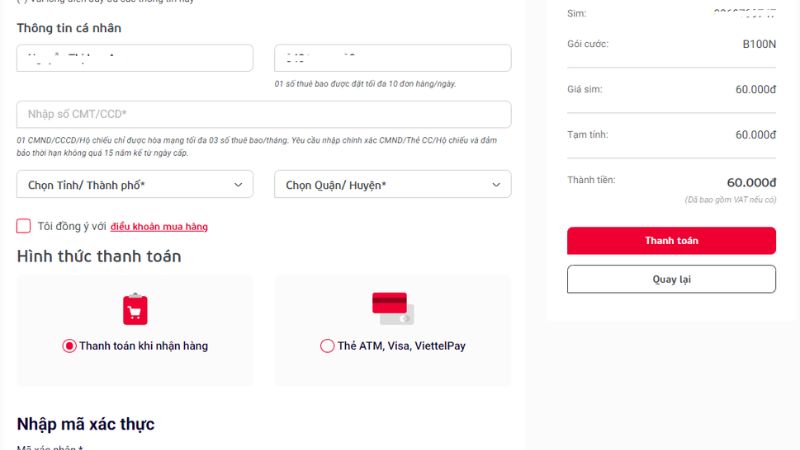Click chevron arrow of province dropdown
The width and height of the screenshot is (800, 450).
pos(238,184)
